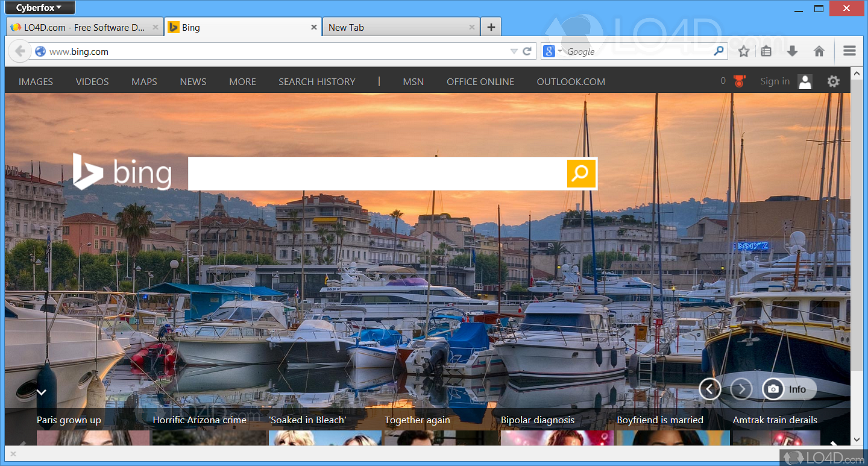
Task: Click the Sign in profile avatar icon
Action: 805,81
